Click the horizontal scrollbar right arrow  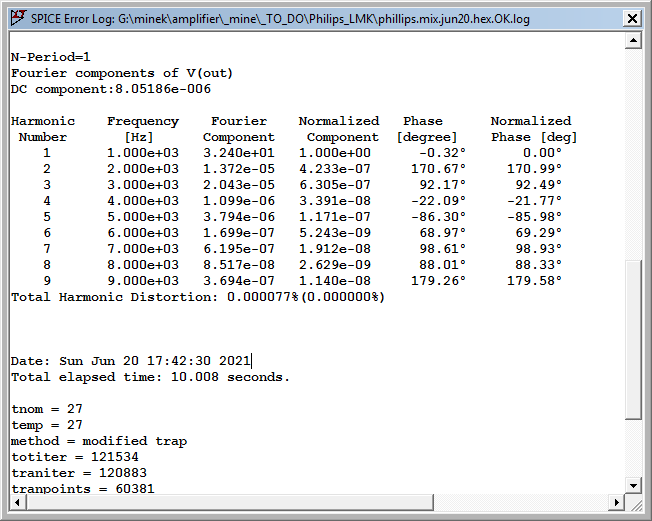coord(617,502)
